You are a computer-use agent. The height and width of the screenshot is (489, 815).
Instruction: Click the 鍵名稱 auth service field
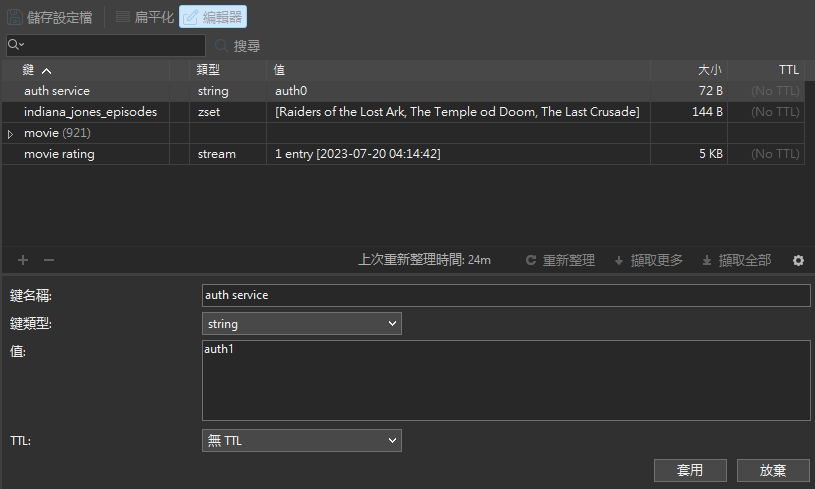[505, 295]
